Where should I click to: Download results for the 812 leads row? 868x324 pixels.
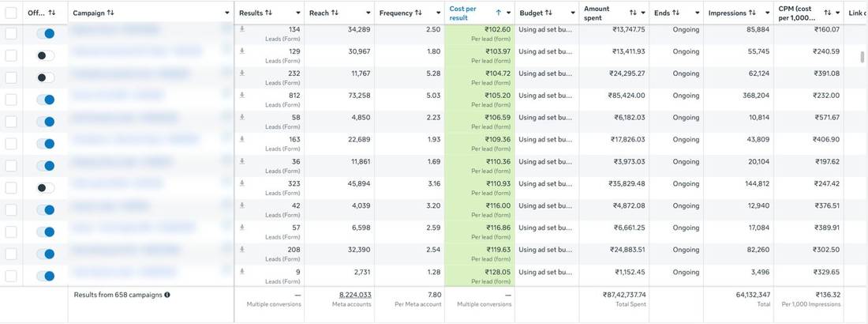tap(242, 96)
